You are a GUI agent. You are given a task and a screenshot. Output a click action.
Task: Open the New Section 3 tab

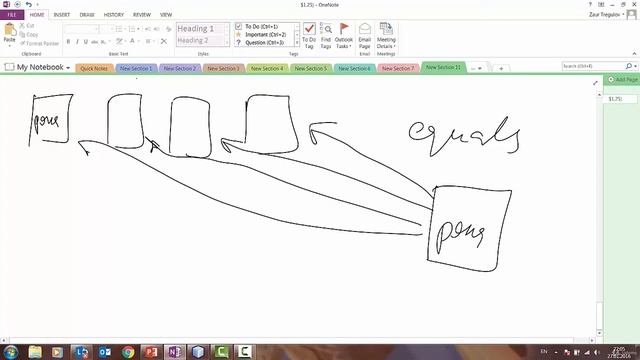click(223, 69)
